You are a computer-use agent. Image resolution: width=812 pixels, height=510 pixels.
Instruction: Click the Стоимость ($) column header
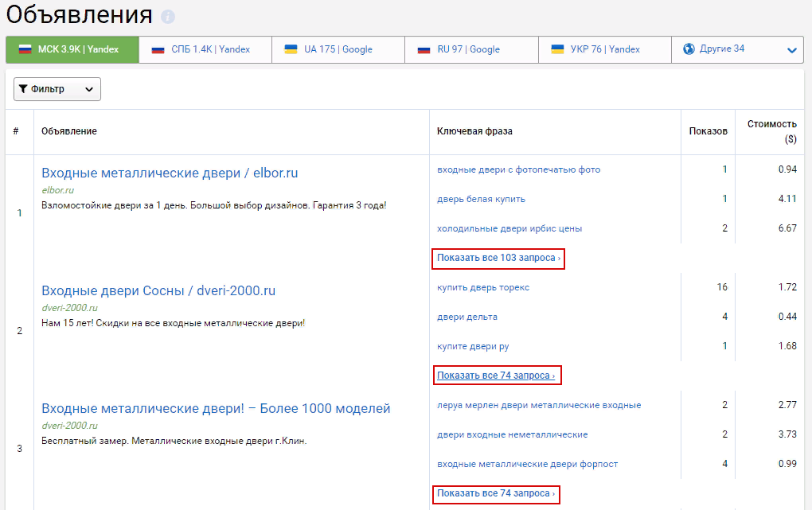coord(771,131)
